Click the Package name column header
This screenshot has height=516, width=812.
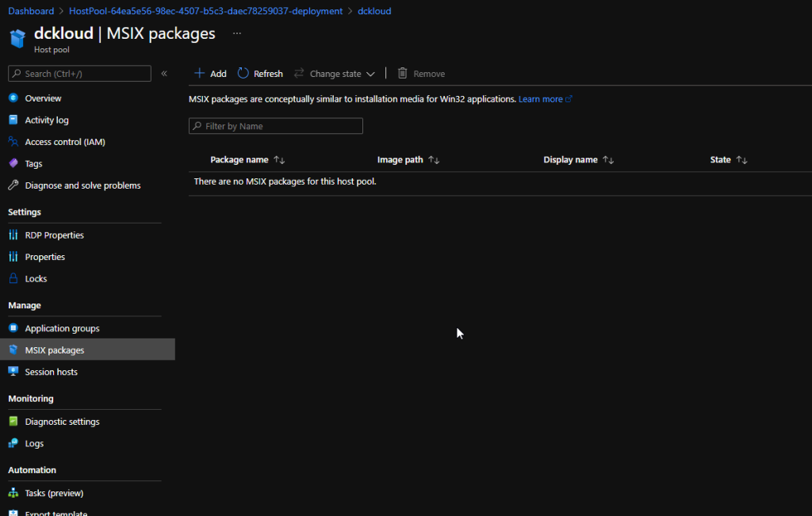239,160
